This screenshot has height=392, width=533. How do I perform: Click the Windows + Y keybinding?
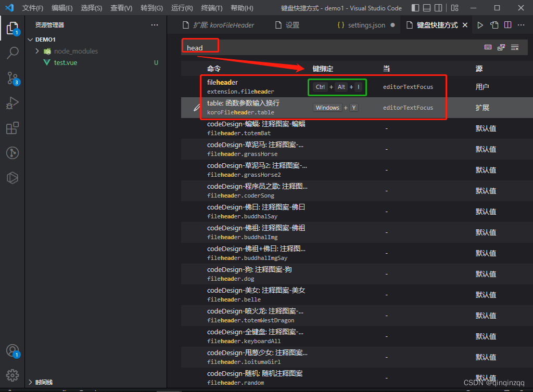335,108
